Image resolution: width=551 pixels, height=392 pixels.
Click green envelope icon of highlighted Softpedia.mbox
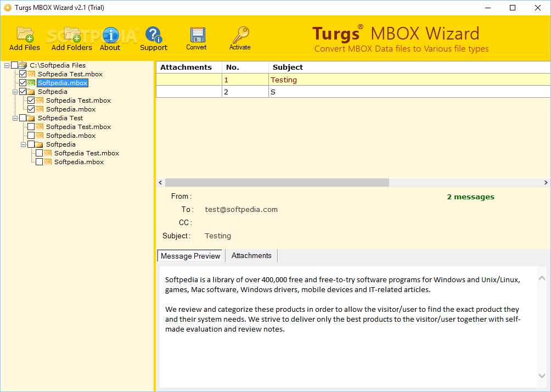pos(31,83)
